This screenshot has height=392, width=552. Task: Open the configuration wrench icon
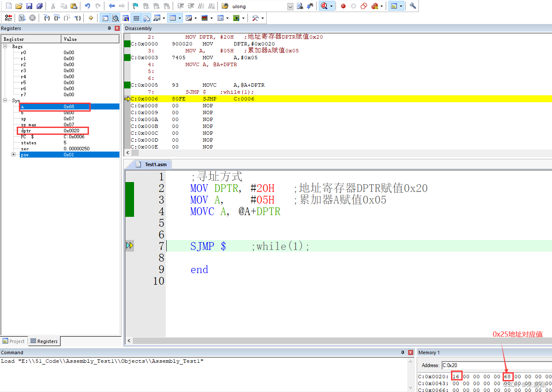click(413, 6)
